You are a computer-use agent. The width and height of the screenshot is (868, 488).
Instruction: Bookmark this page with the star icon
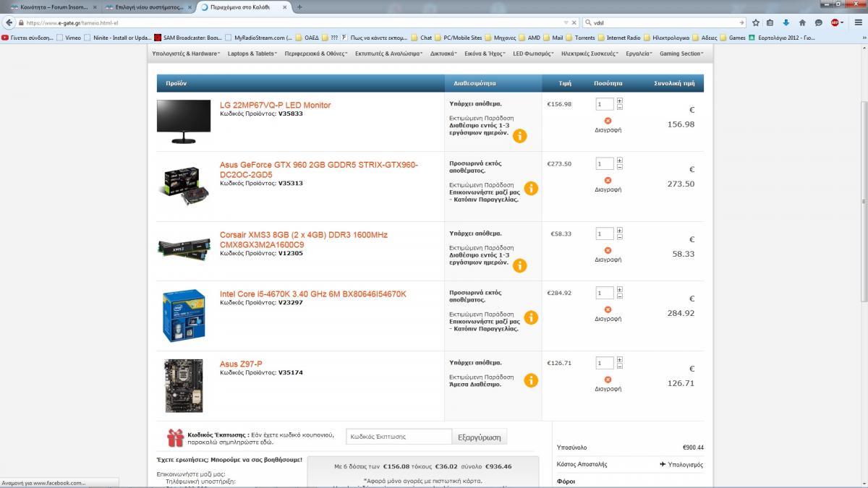point(756,22)
